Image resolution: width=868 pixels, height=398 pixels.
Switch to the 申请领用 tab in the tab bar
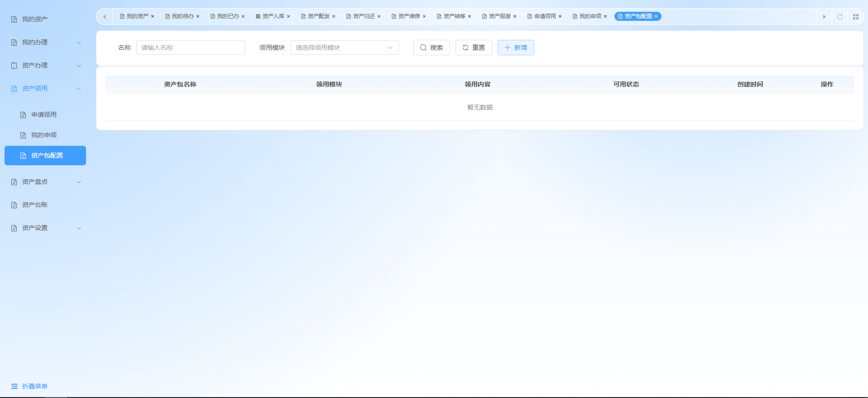coord(545,16)
